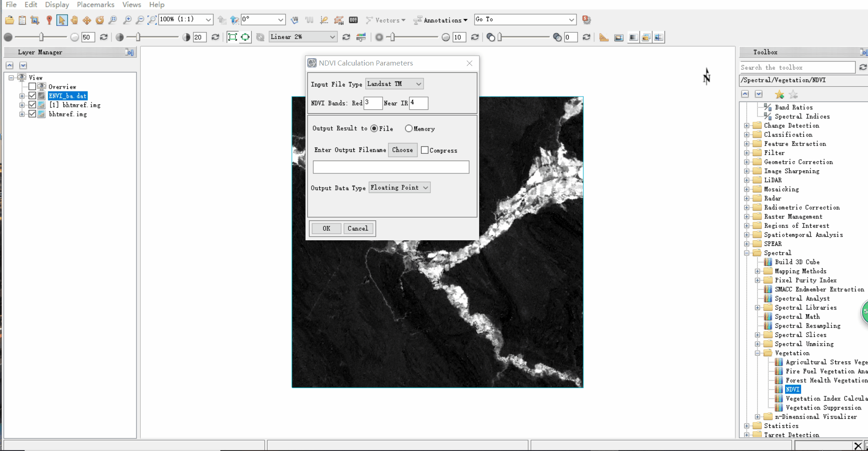Click the brightness slider handle
This screenshot has width=868, height=451.
tap(41, 37)
